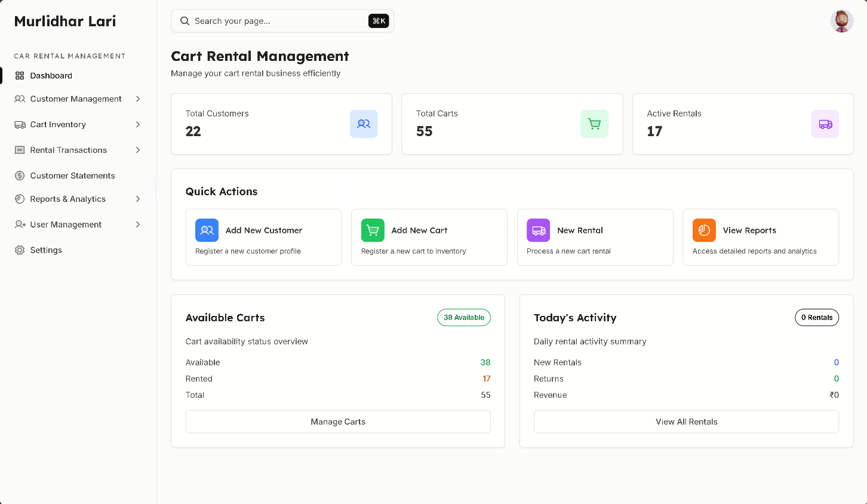Click the purple New Rental truck icon
Image resolution: width=867 pixels, height=504 pixels.
(x=538, y=230)
